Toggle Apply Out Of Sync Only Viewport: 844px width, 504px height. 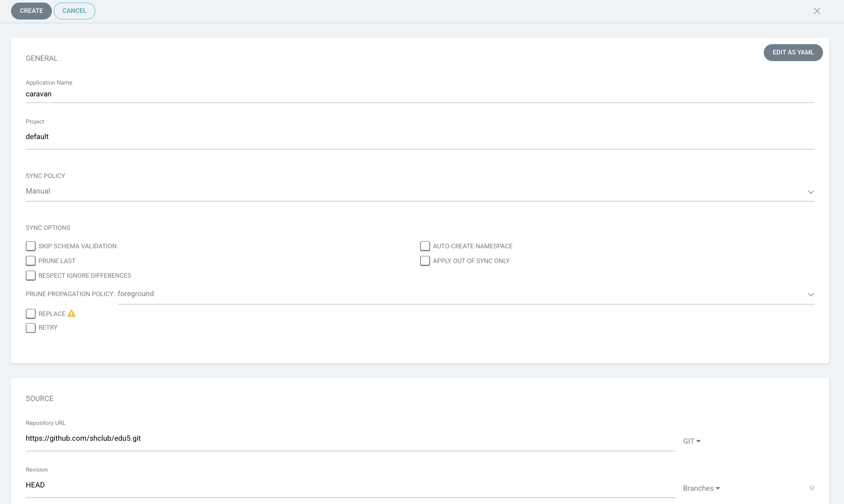pos(425,261)
